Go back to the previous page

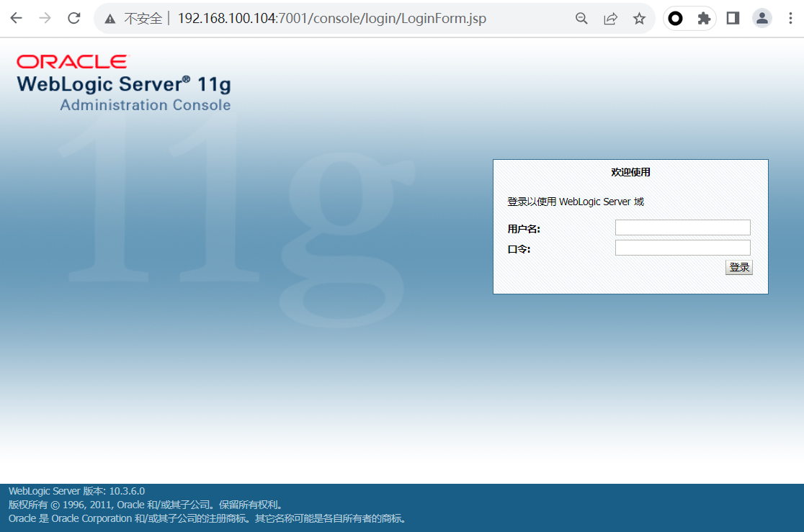[16, 19]
